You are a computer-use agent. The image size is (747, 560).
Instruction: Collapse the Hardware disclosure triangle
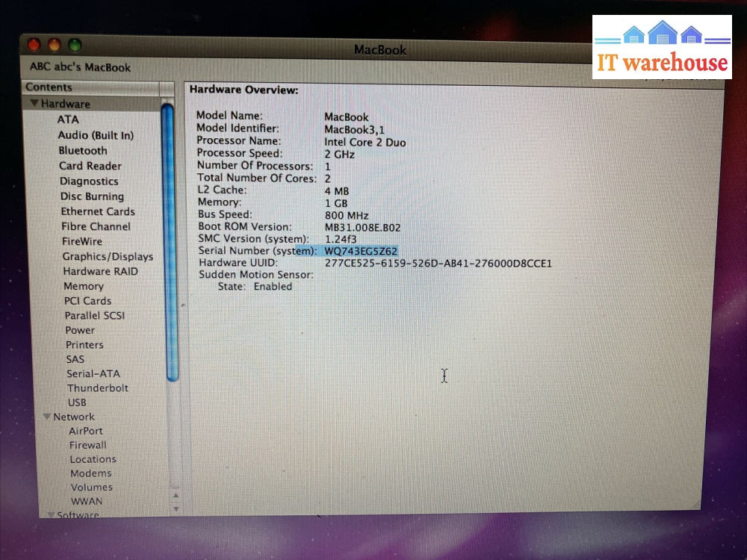(34, 104)
